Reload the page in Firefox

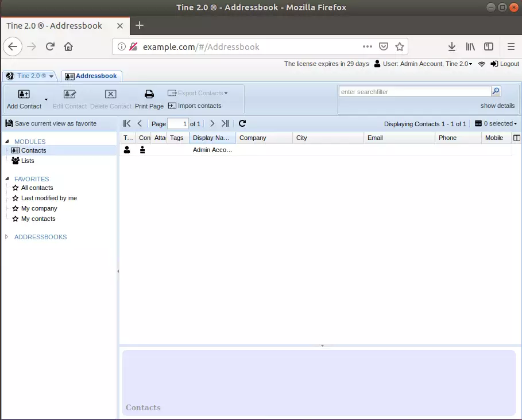[x=51, y=46]
